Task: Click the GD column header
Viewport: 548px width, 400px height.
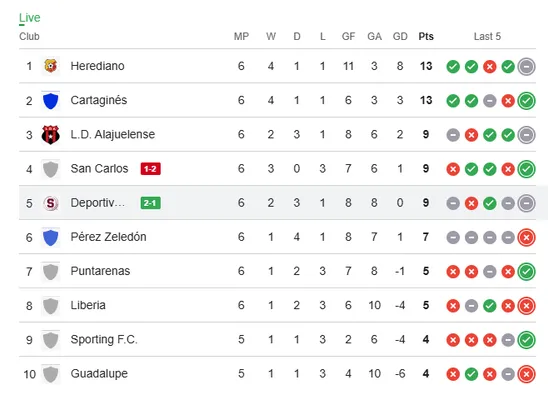Action: [400, 36]
